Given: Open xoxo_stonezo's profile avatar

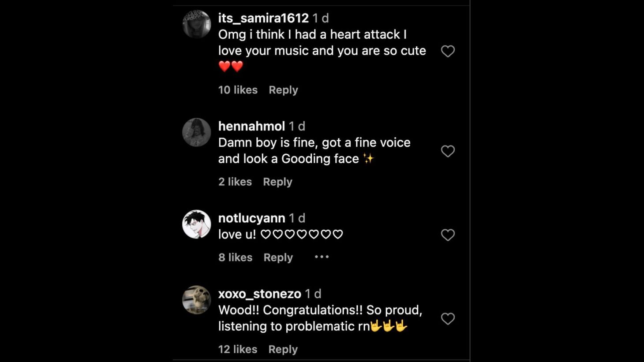Looking at the screenshot, I should [197, 300].
